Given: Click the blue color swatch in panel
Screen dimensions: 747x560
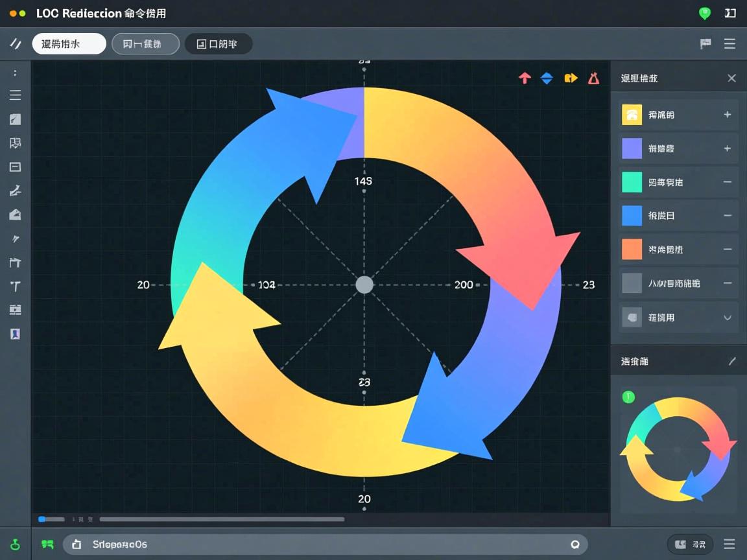Looking at the screenshot, I should (632, 216).
